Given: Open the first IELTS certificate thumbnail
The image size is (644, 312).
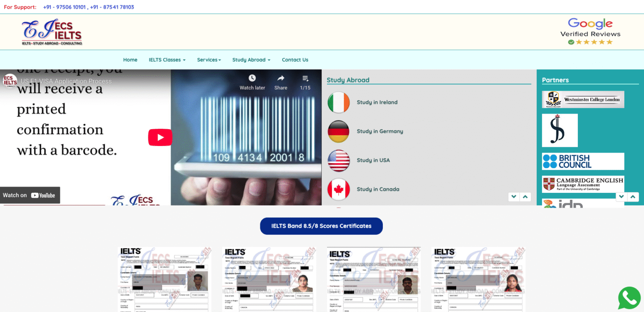Looking at the screenshot, I should point(164,279).
